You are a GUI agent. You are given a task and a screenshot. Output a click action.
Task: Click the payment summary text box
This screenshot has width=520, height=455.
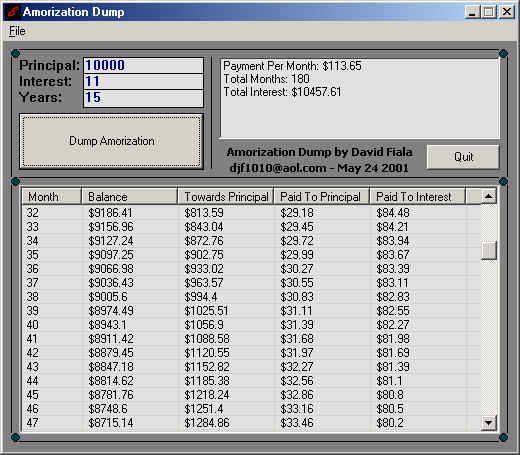click(360, 98)
